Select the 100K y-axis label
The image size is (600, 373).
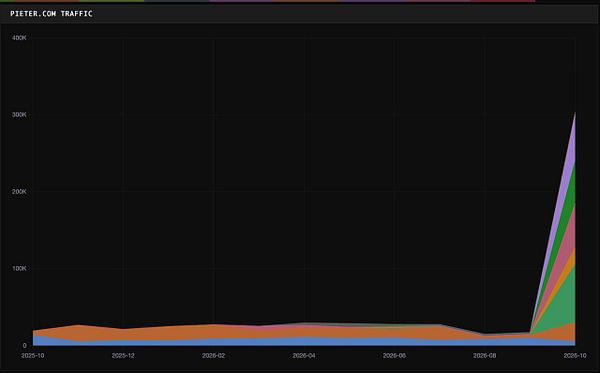[x=19, y=269]
